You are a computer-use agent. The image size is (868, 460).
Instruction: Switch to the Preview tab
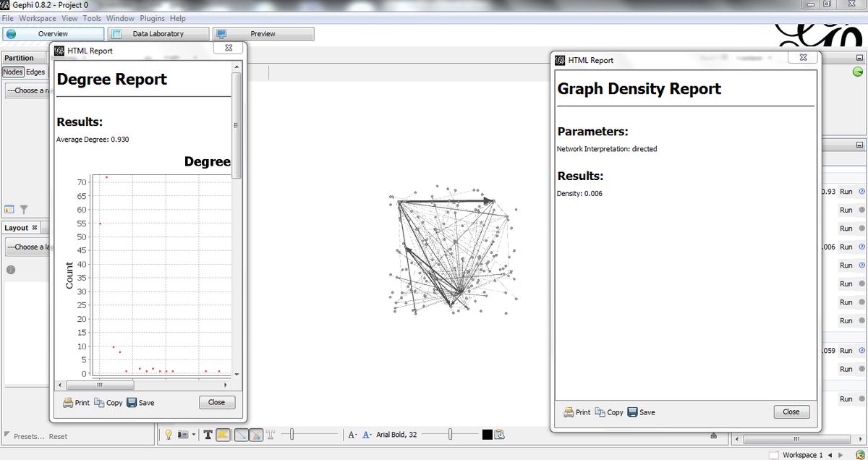[263, 34]
